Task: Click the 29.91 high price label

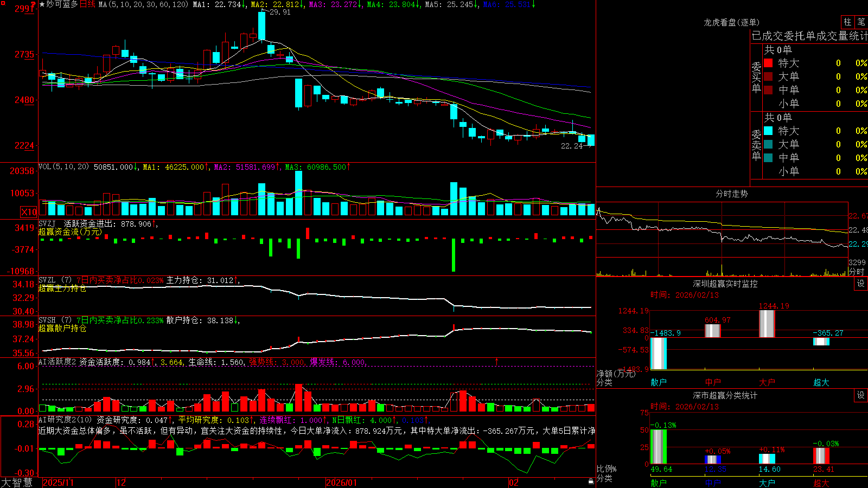Action: tap(280, 12)
